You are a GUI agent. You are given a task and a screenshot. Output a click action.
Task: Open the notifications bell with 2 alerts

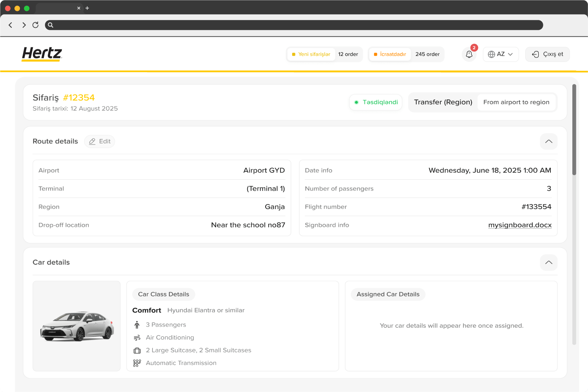[x=469, y=54]
